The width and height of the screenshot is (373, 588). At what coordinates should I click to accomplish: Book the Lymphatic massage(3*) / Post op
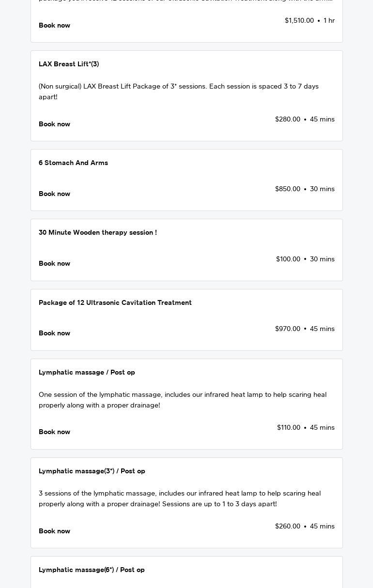54,531
